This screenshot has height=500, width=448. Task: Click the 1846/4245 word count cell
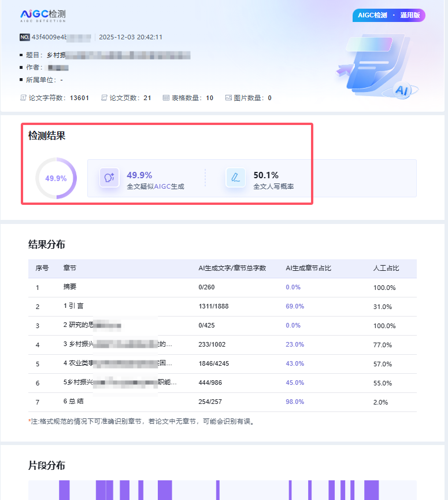[x=214, y=363]
